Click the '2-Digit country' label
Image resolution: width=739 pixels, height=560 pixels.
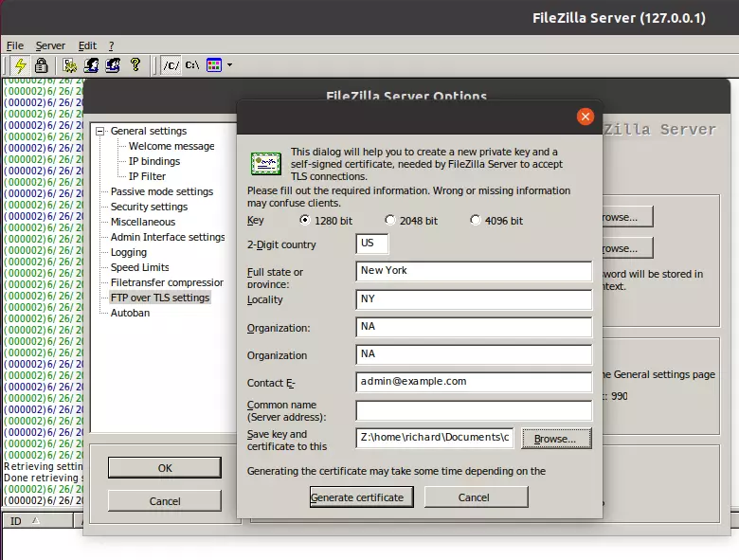(281, 244)
